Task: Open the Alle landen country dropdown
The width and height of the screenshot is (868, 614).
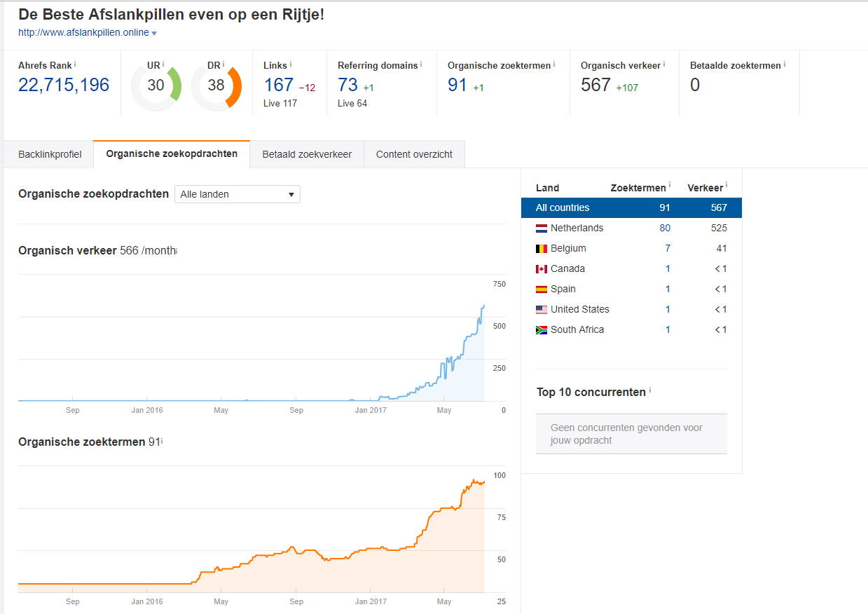Action: pos(237,194)
